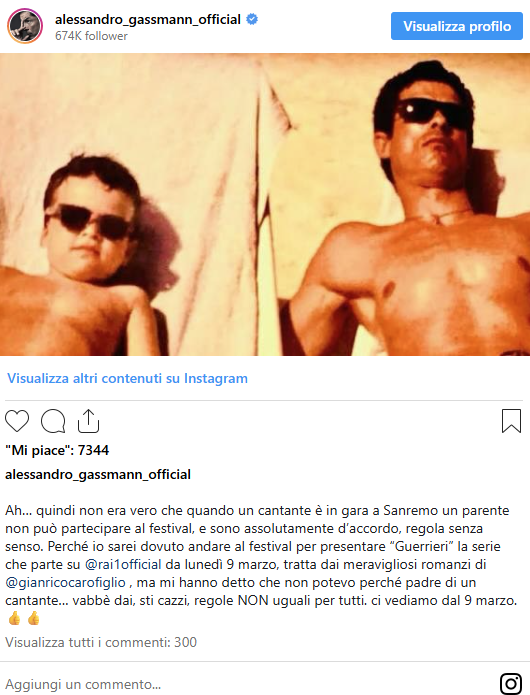Save post with the bookmark icon
Viewport: 530px width, 695px height.
(511, 421)
